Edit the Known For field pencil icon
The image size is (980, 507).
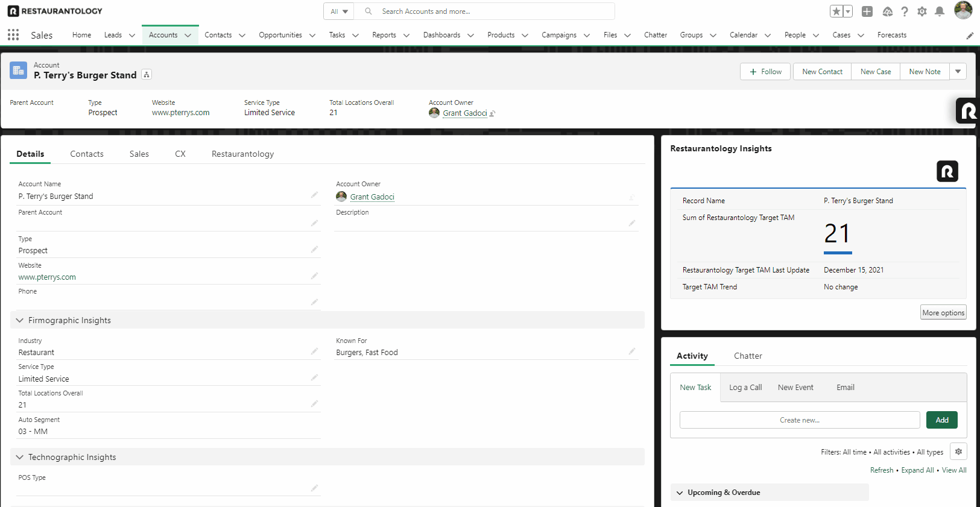(632, 351)
